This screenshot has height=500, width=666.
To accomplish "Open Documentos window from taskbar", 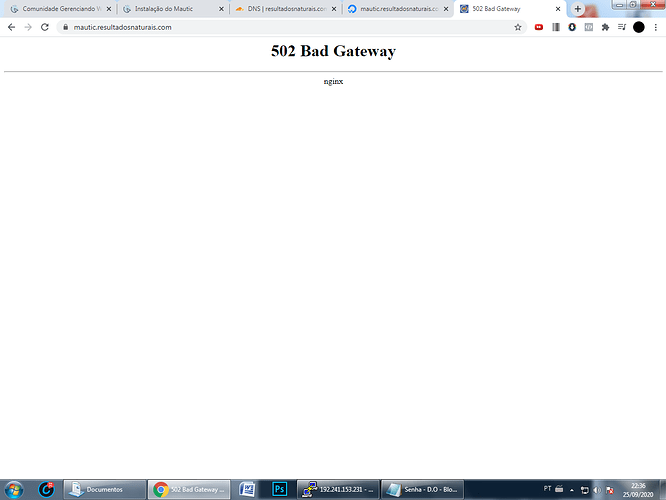I will click(104, 490).
